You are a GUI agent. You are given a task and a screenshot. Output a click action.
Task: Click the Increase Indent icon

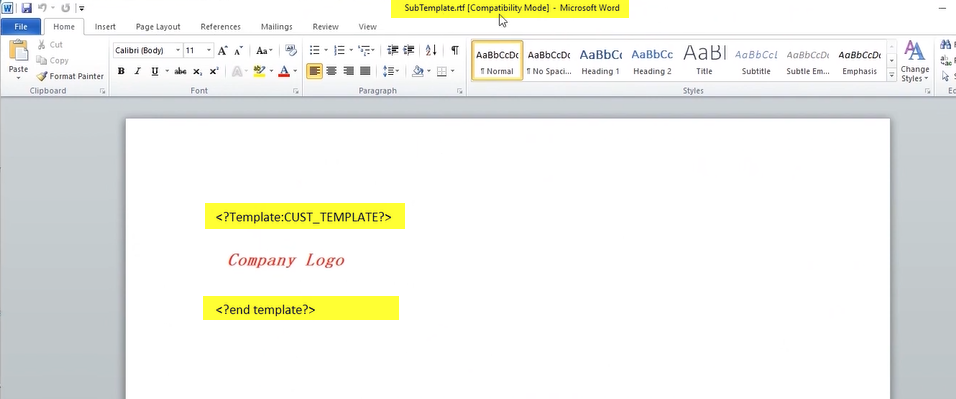(408, 51)
